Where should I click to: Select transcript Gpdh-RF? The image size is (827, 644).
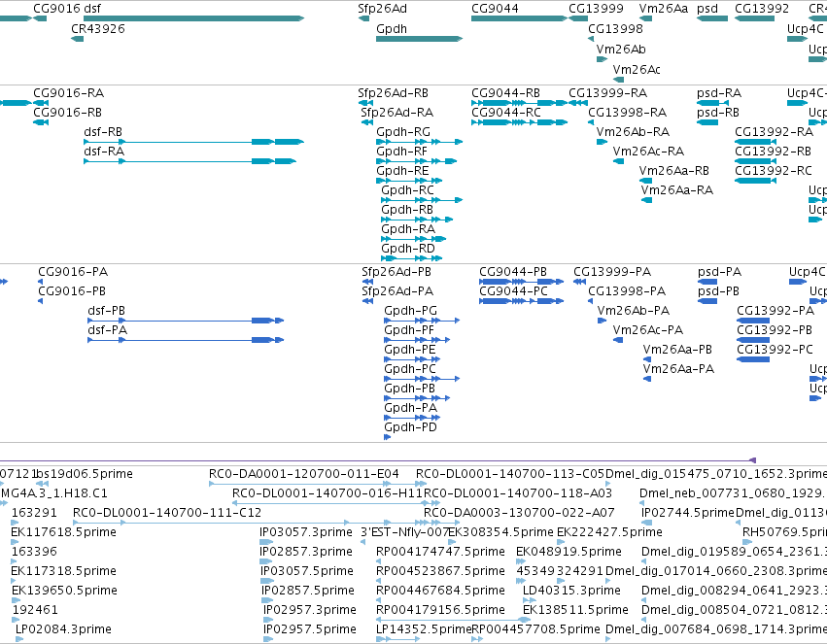[x=416, y=161]
